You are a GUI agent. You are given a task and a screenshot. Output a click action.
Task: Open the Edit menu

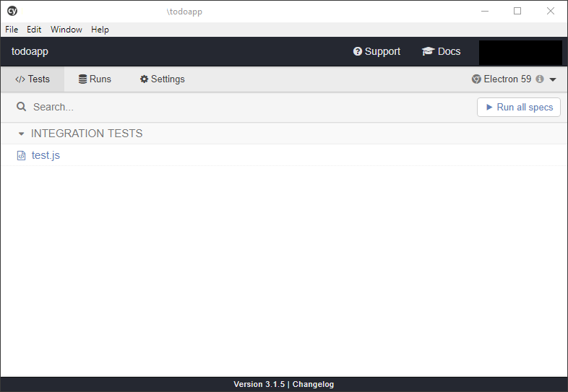(x=34, y=30)
